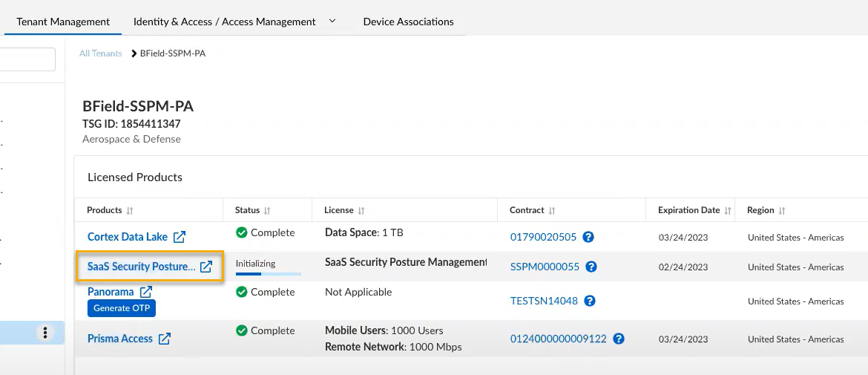868x375 pixels.
Task: Open Cortex Data Lake external link icon
Action: [x=180, y=237]
